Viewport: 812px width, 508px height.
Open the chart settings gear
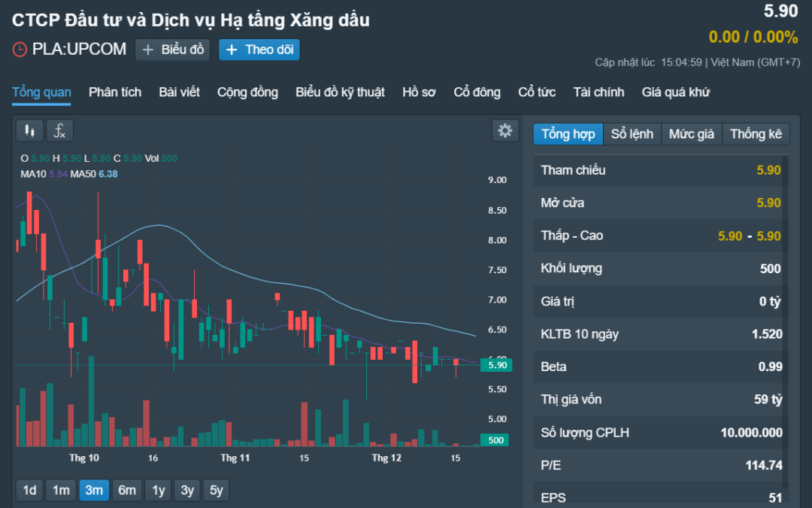click(x=504, y=130)
